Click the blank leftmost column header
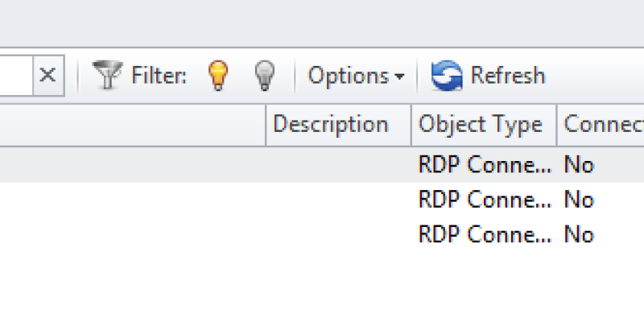644x322 pixels. [133, 125]
